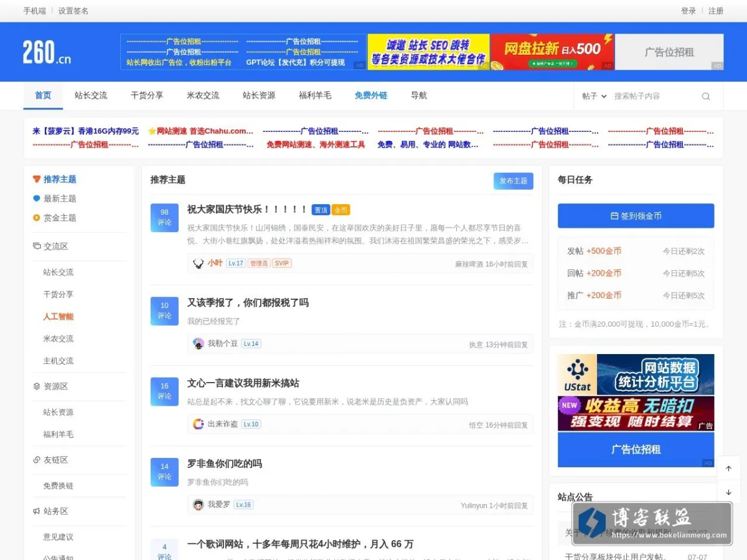Click 回帖 +200金币 task row
This screenshot has width=747, height=560.
coord(636,273)
